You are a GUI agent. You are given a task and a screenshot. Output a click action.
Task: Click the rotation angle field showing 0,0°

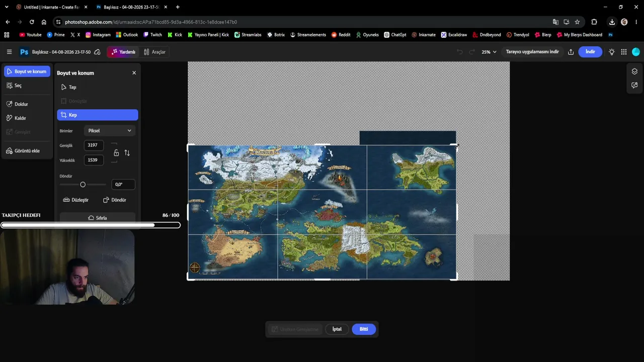coord(123,185)
